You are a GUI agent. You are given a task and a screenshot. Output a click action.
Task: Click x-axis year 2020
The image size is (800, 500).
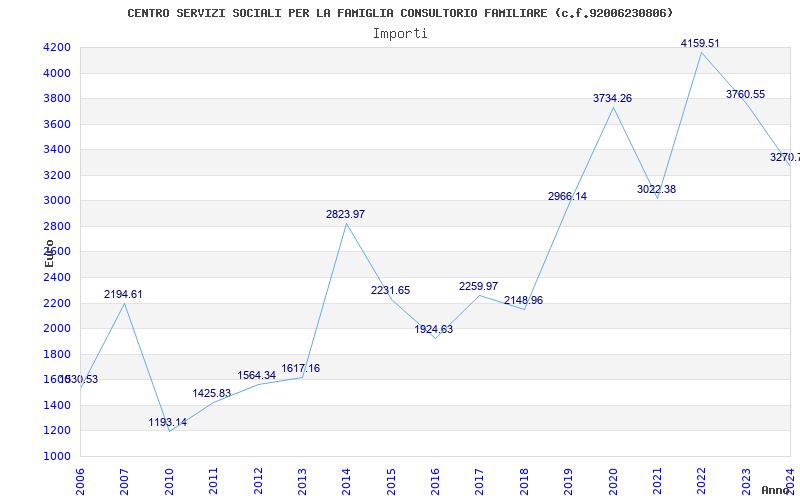[613, 481]
